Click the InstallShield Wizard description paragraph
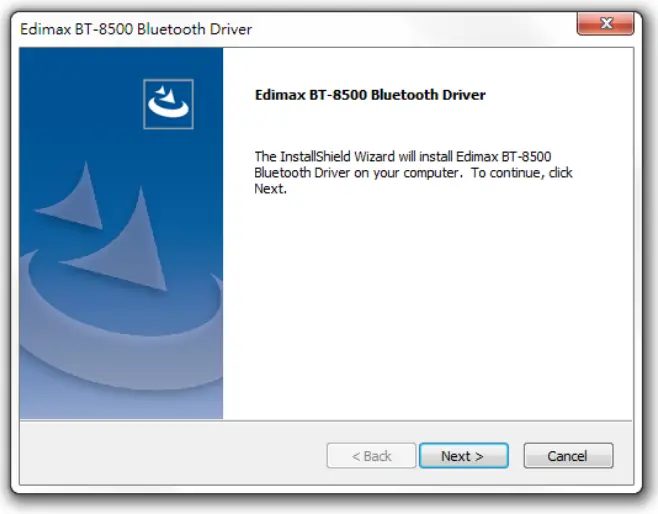This screenshot has height=514, width=658. (413, 172)
